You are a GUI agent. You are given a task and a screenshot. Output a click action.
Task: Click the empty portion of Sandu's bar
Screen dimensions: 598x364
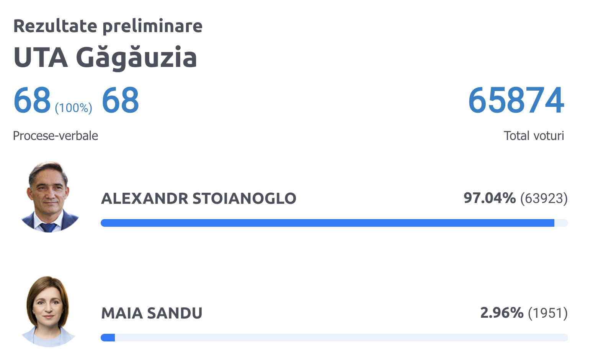click(341, 338)
